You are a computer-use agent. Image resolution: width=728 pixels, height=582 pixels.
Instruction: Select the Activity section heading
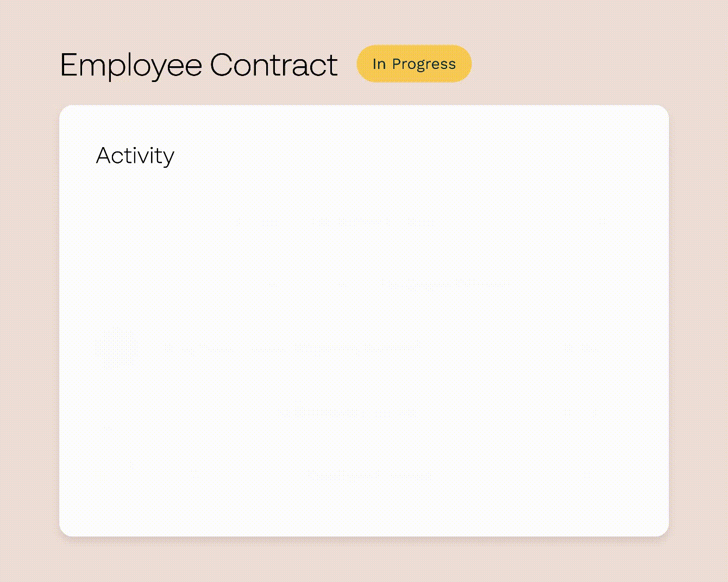(x=135, y=156)
